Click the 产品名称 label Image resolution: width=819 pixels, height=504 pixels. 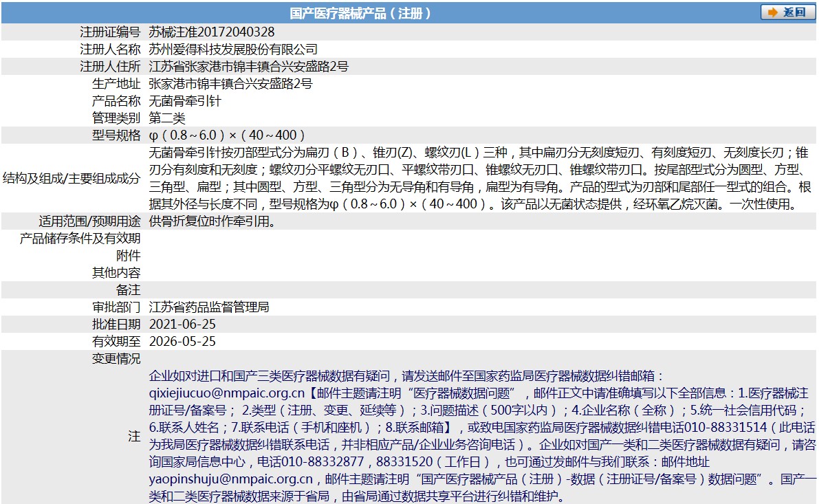click(116, 101)
